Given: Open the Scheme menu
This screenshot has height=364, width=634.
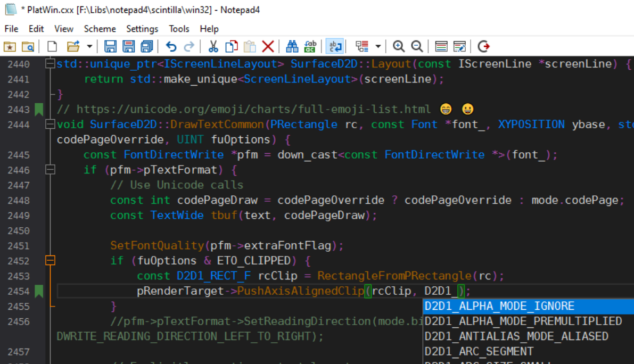Looking at the screenshot, I should coord(100,29).
